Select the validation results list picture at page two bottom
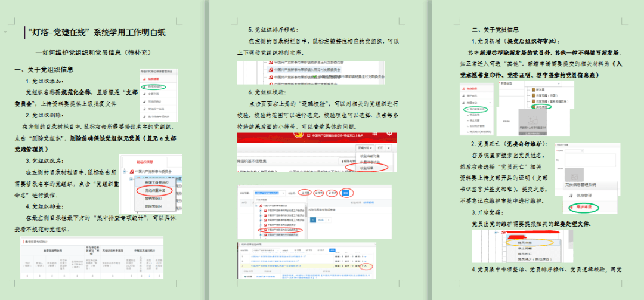This screenshot has height=300, width=644. click(306, 261)
